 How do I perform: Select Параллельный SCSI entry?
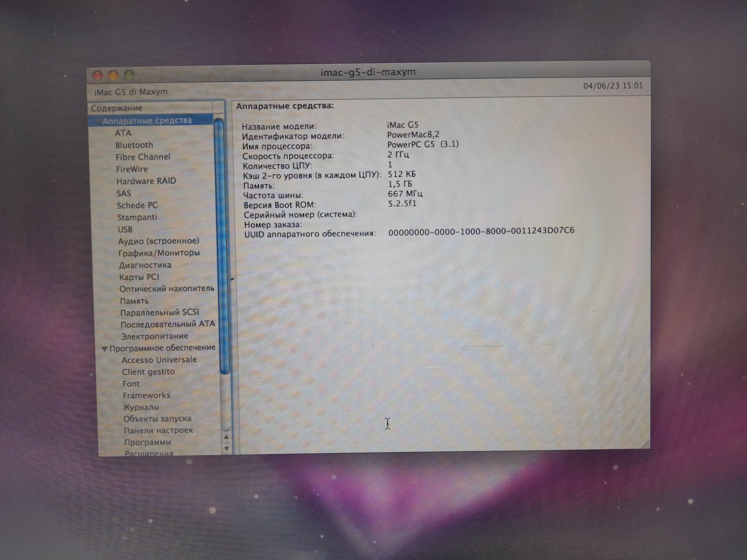point(160,312)
